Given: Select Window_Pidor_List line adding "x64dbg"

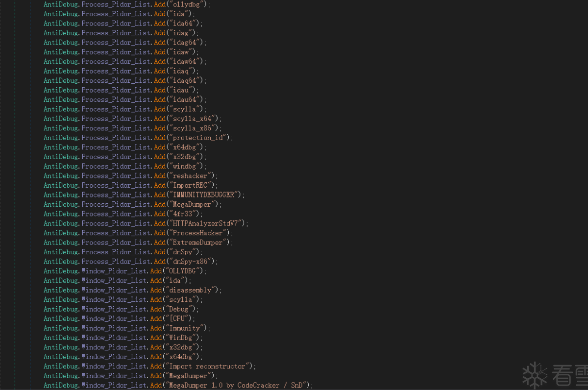Looking at the screenshot, I should point(123,358).
